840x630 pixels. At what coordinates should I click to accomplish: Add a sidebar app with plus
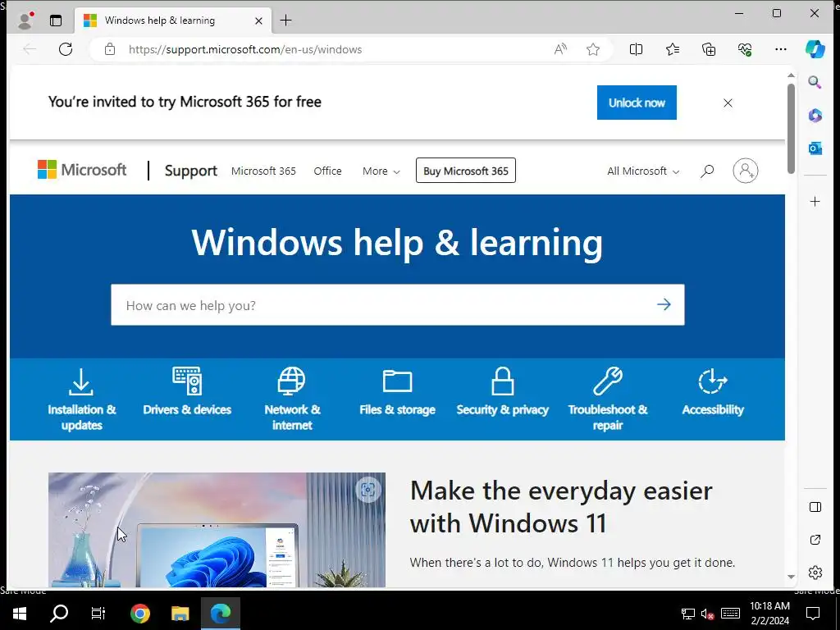(815, 202)
